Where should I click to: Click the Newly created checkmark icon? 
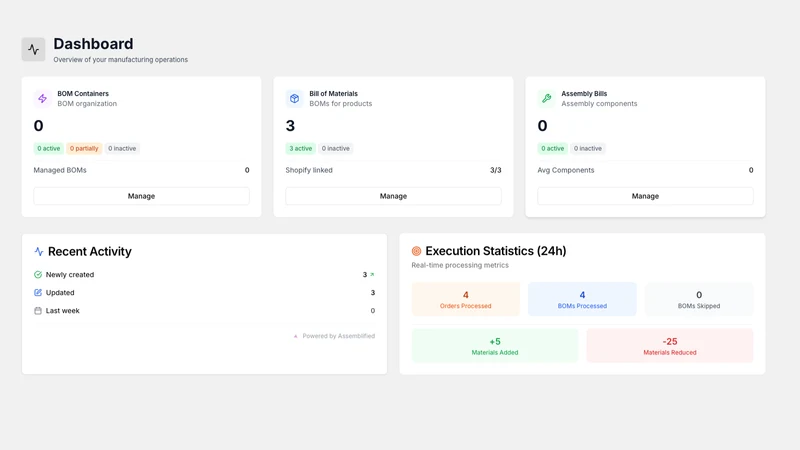pyautogui.click(x=38, y=274)
